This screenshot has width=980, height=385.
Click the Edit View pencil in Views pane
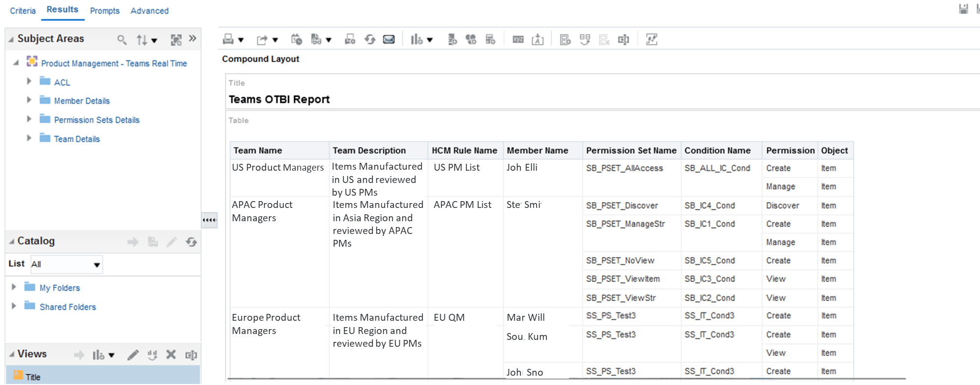coord(133,355)
